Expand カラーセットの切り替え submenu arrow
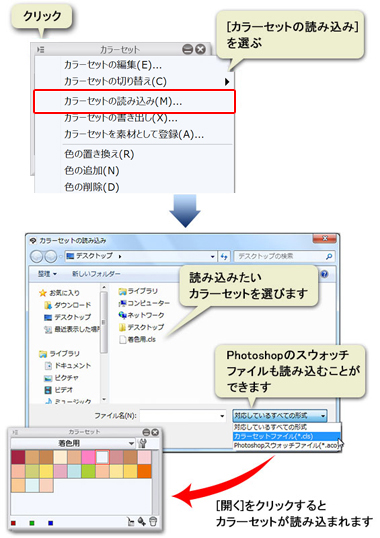 (x=227, y=82)
